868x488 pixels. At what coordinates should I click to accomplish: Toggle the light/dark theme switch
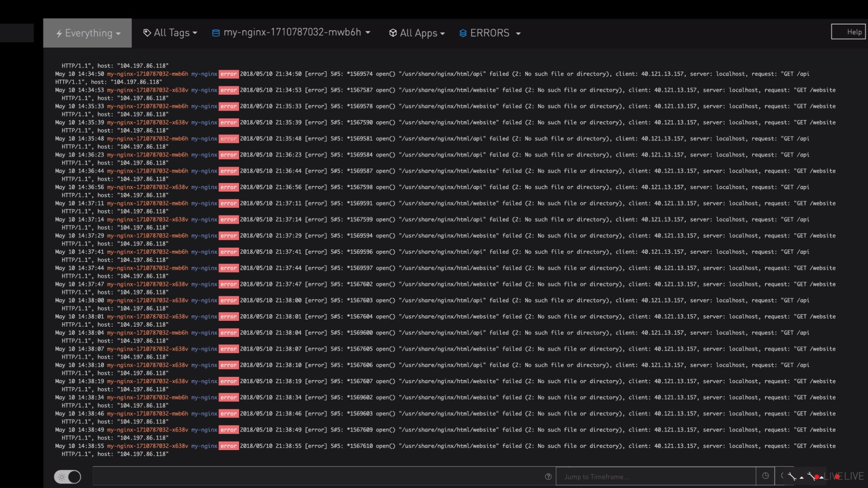pos(67,477)
